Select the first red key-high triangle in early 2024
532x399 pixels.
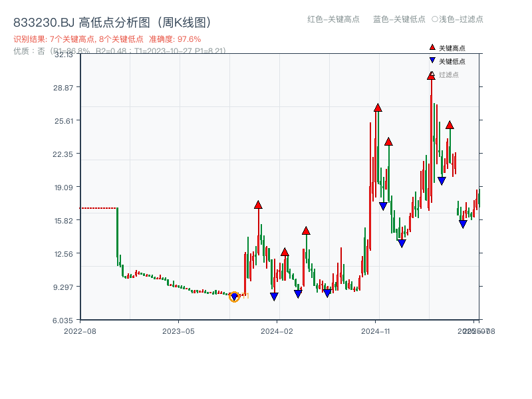(x=257, y=205)
